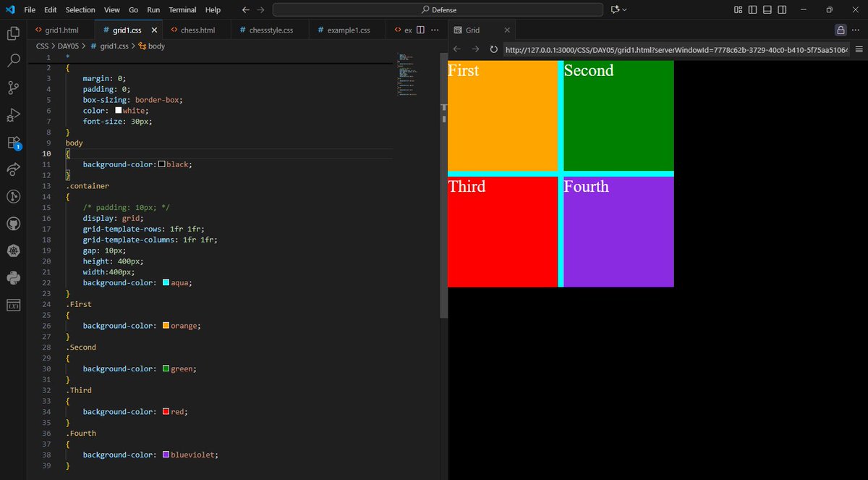The image size is (868, 480).
Task: Click the Defense command center search box
Action: 438,9
